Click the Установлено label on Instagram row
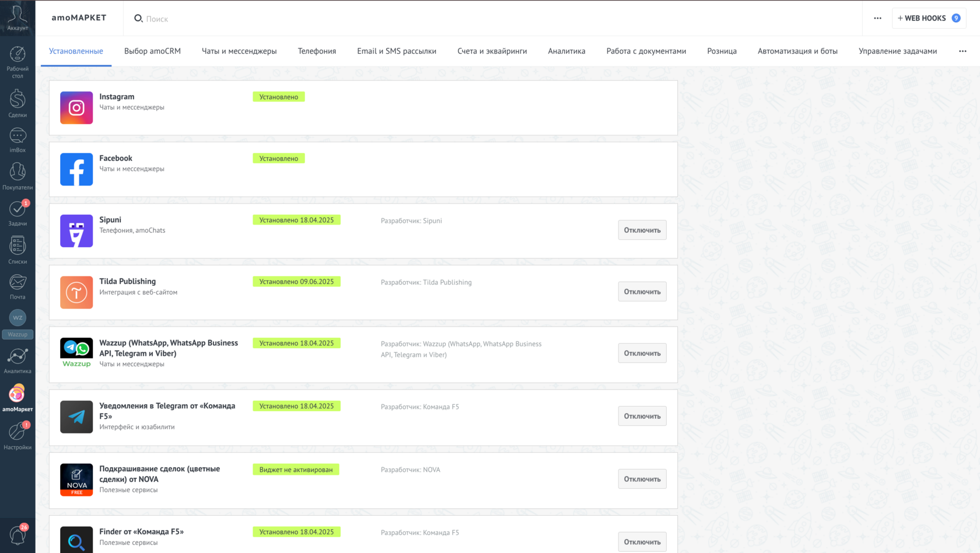980x553 pixels. coord(279,97)
